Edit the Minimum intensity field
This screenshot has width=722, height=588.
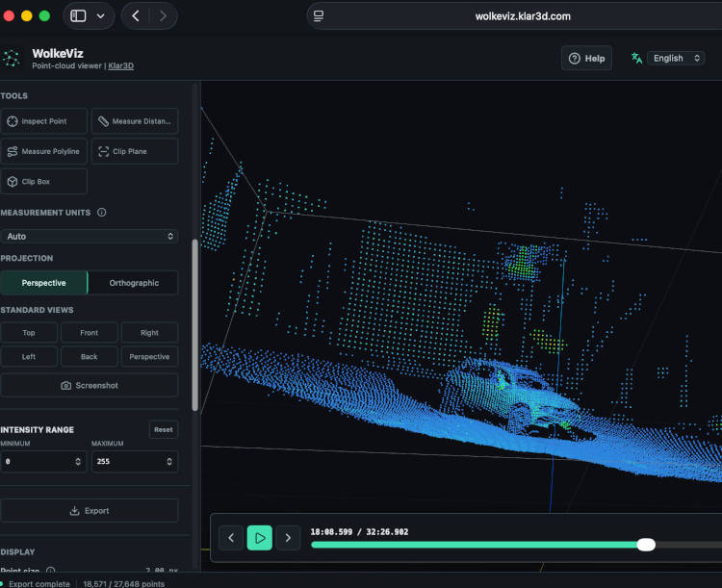point(43,461)
